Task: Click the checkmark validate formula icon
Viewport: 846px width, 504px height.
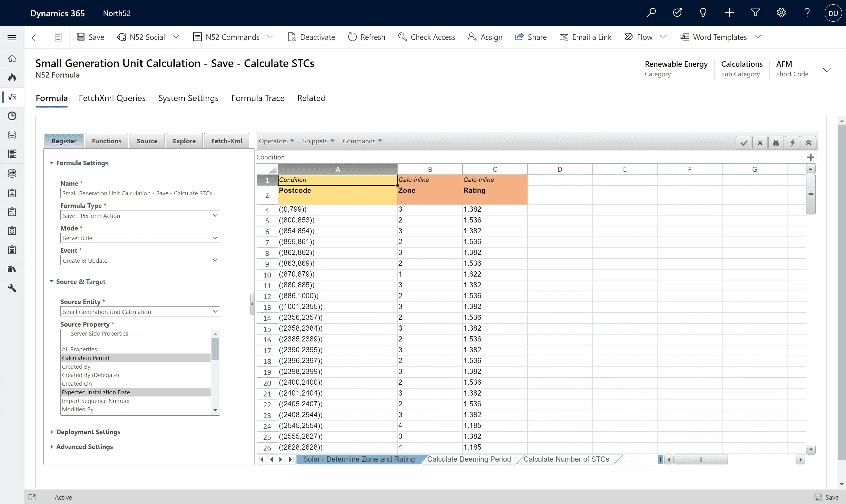Action: coord(744,143)
